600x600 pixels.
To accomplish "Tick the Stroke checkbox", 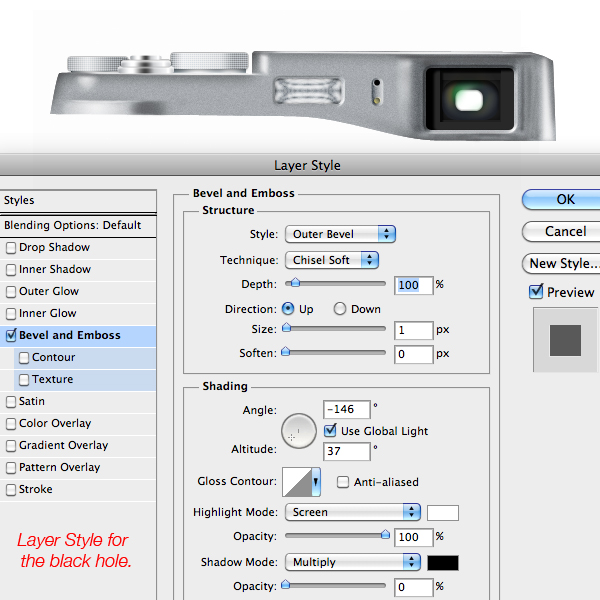I will click(x=11, y=490).
